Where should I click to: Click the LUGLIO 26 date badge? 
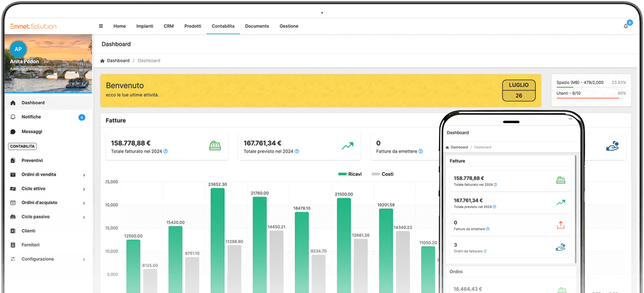tap(519, 90)
